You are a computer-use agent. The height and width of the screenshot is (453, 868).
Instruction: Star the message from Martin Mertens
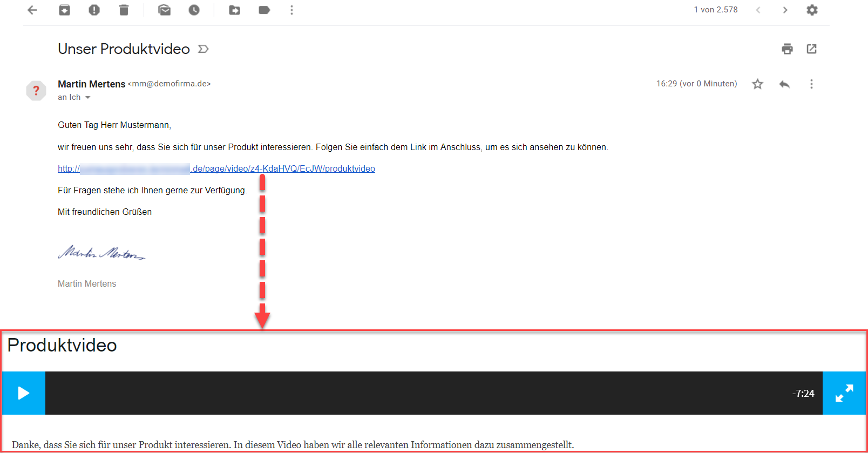[x=757, y=84]
